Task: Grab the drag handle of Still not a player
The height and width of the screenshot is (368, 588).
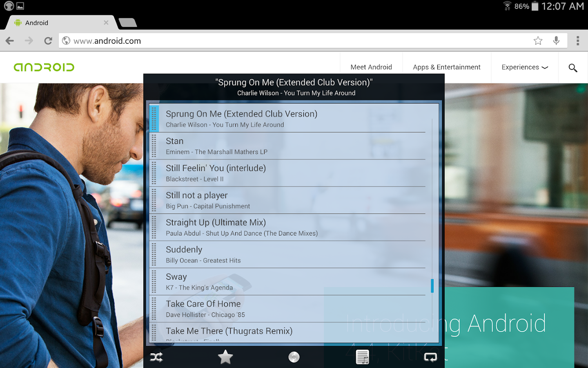Action: click(x=154, y=200)
